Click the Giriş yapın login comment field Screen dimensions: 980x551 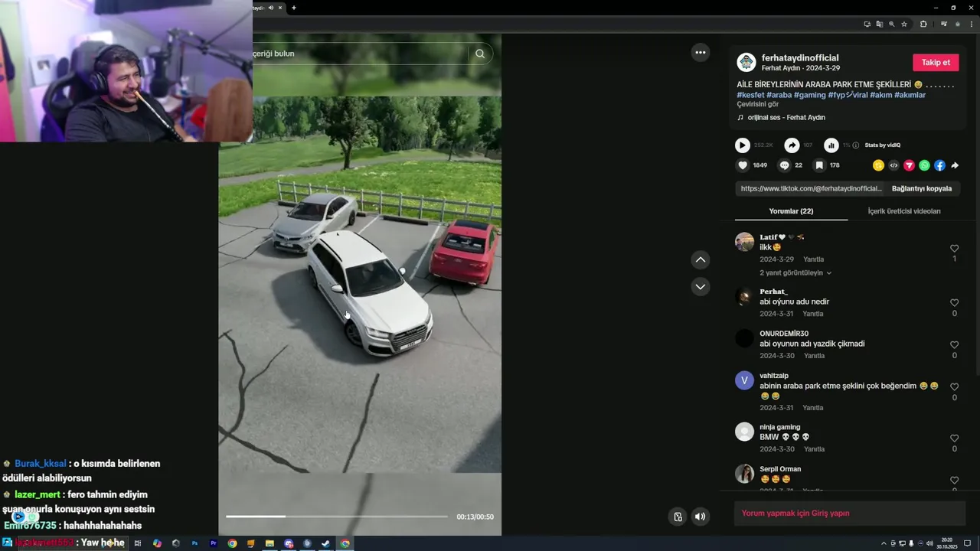coord(849,514)
